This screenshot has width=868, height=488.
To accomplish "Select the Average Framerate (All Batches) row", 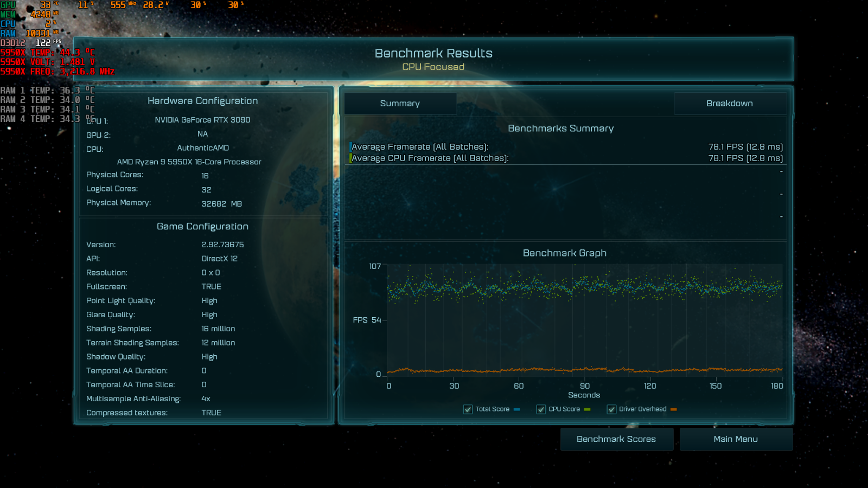I will (566, 147).
